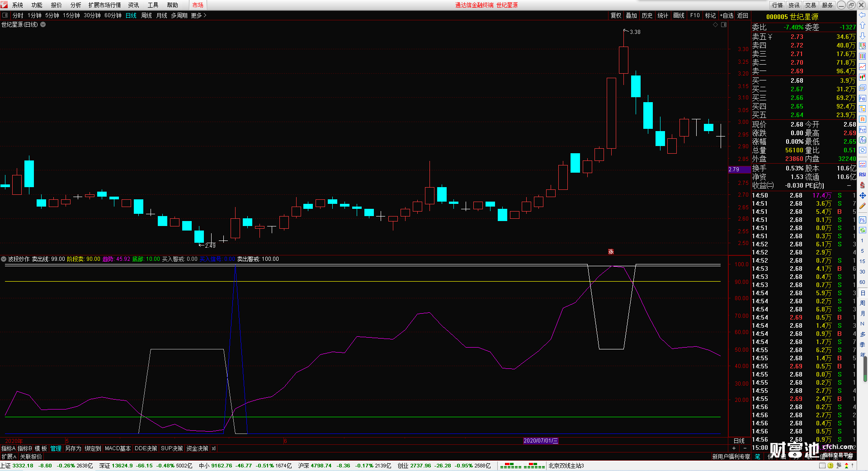Viewport: 868px width, 471px height.
Task: Open the quote list sidebar icon
Action: pyautogui.click(x=863, y=46)
